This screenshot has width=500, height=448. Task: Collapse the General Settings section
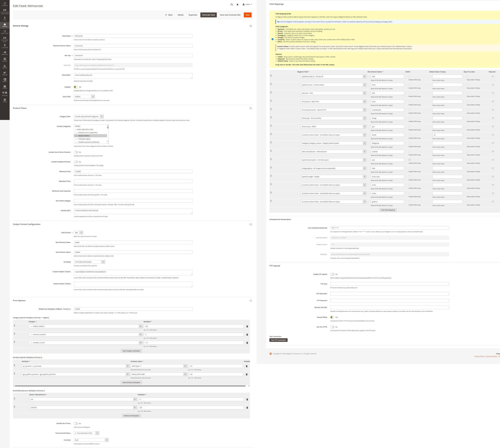click(251, 26)
